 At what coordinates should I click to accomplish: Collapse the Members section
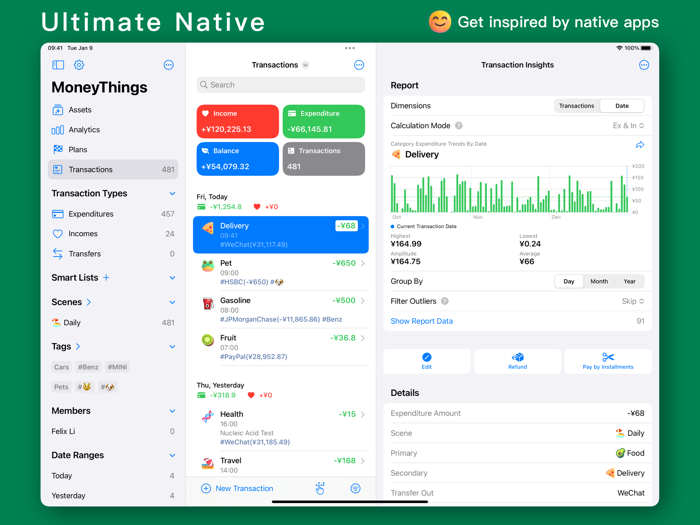click(x=172, y=411)
